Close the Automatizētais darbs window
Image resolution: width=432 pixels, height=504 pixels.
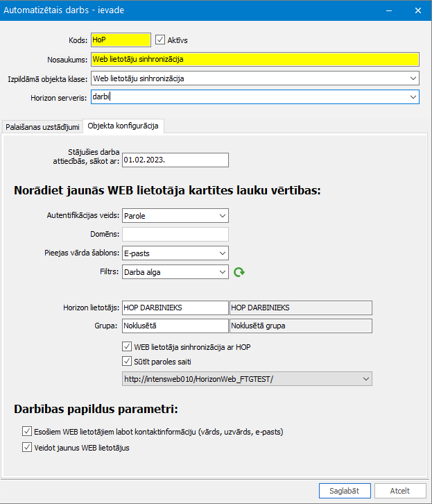point(418,10)
